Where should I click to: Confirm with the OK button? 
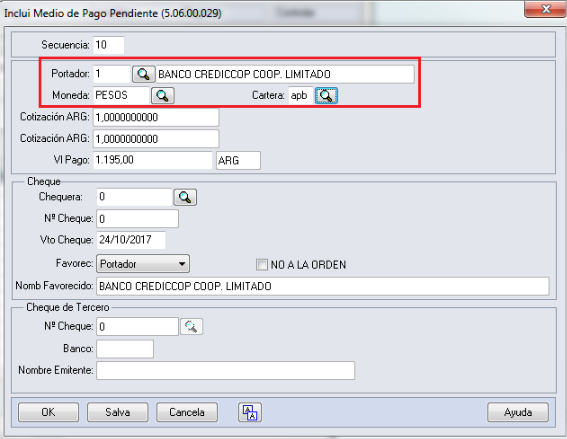[x=48, y=412]
